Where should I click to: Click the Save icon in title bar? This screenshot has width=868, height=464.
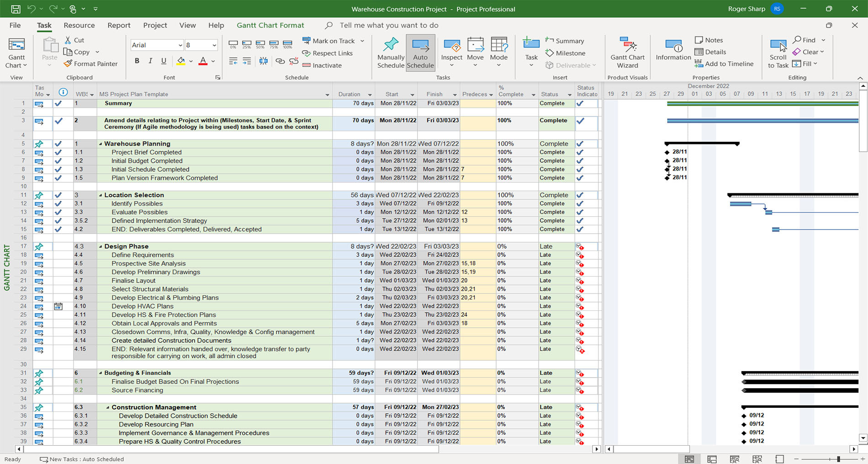tap(16, 9)
